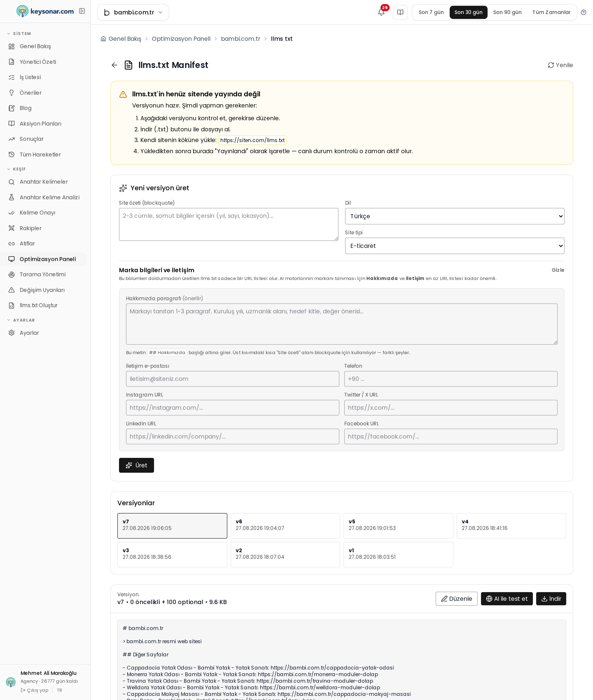The width and height of the screenshot is (593, 700).
Task: Click the Üret generate button
Action: (x=137, y=465)
